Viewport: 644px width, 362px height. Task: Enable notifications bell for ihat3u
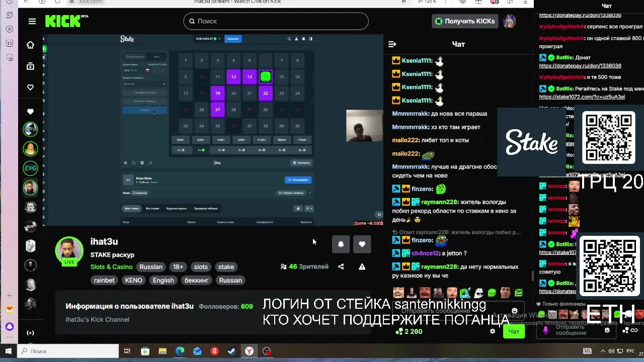point(341,244)
